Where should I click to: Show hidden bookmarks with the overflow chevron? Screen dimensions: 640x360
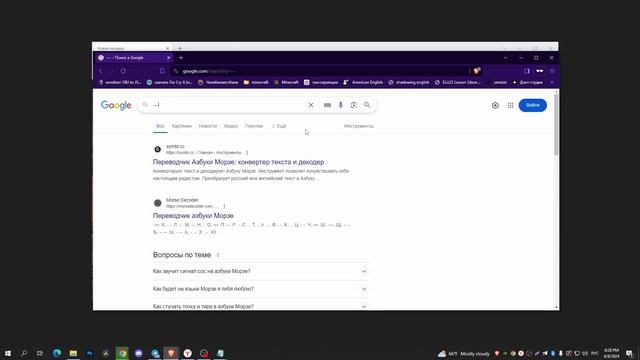552,82
